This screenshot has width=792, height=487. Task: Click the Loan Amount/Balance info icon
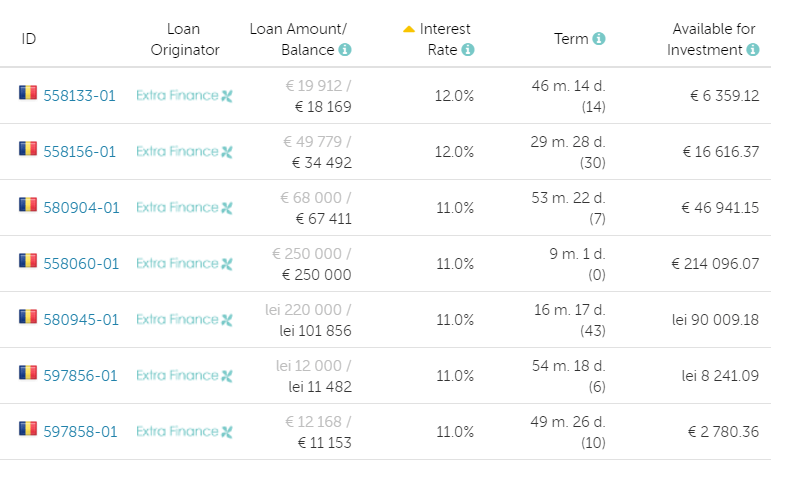(345, 50)
